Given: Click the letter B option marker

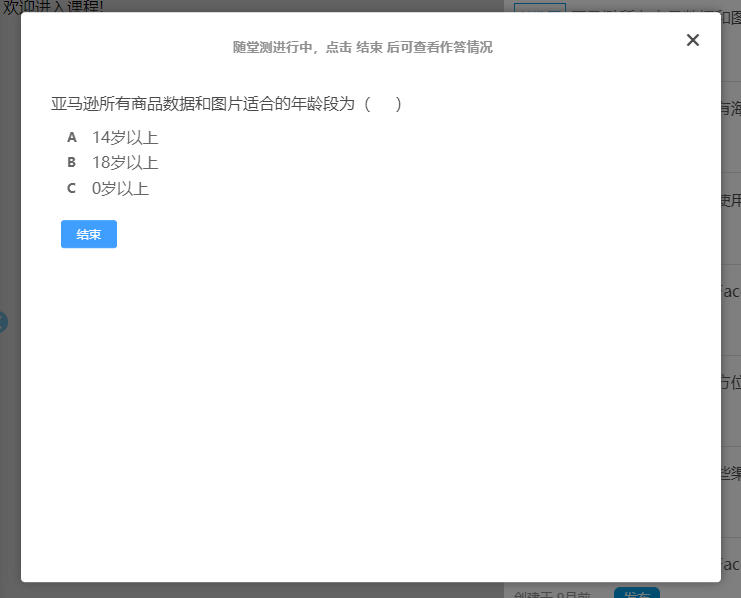Looking at the screenshot, I should pyautogui.click(x=71, y=163).
